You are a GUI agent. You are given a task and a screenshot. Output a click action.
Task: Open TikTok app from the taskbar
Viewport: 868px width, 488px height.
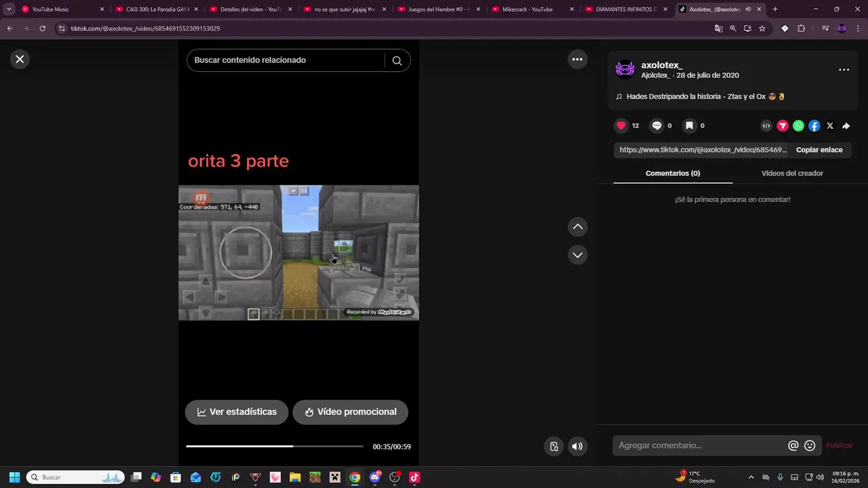coord(414,477)
